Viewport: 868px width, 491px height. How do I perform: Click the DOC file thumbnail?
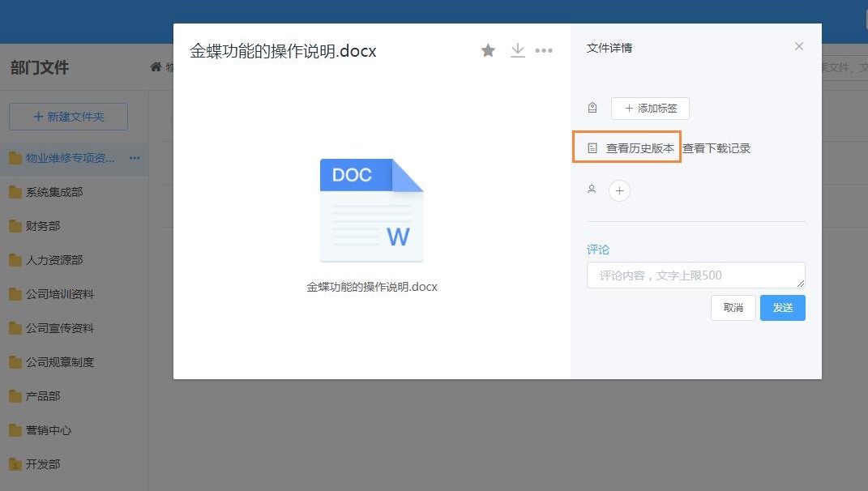pos(371,211)
